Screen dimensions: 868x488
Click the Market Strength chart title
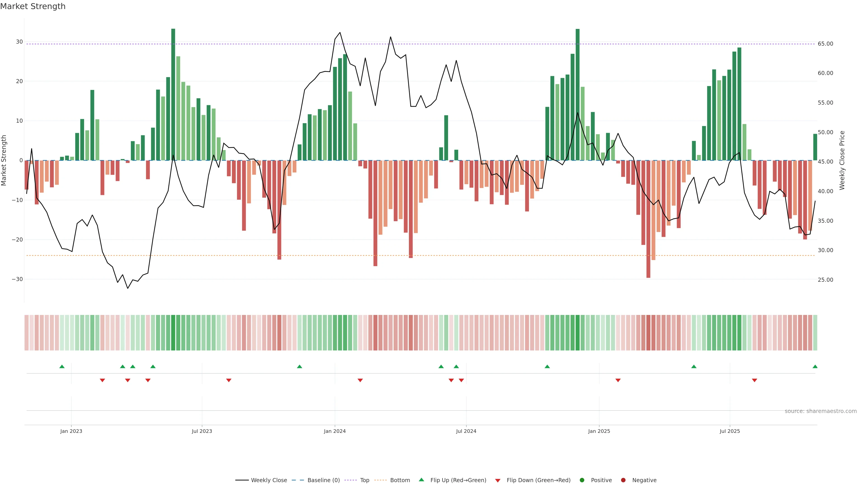tap(33, 6)
